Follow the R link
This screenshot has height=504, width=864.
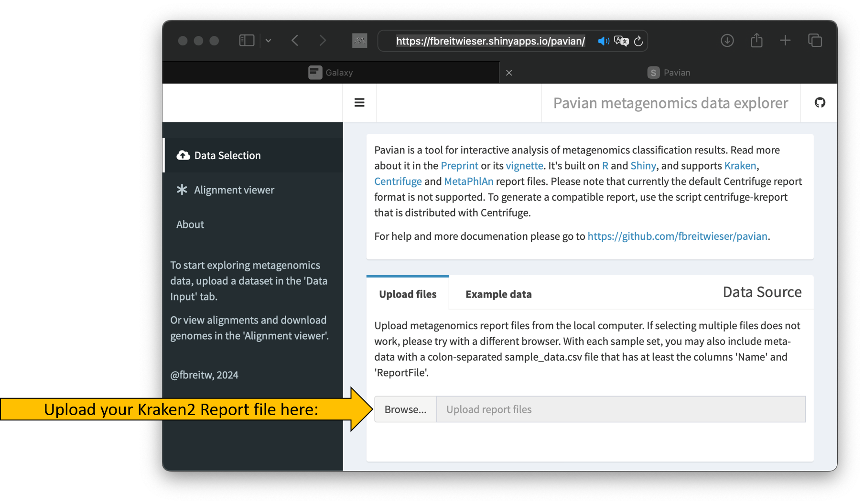pyautogui.click(x=605, y=166)
